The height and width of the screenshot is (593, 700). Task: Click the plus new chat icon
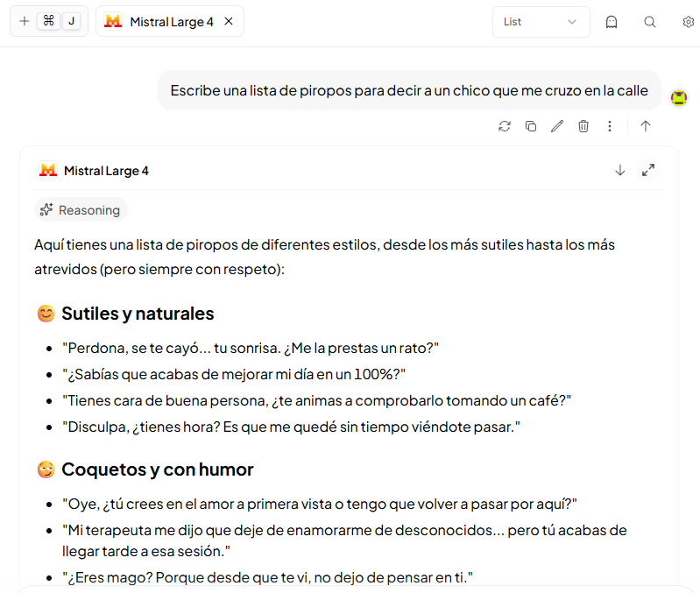(25, 21)
